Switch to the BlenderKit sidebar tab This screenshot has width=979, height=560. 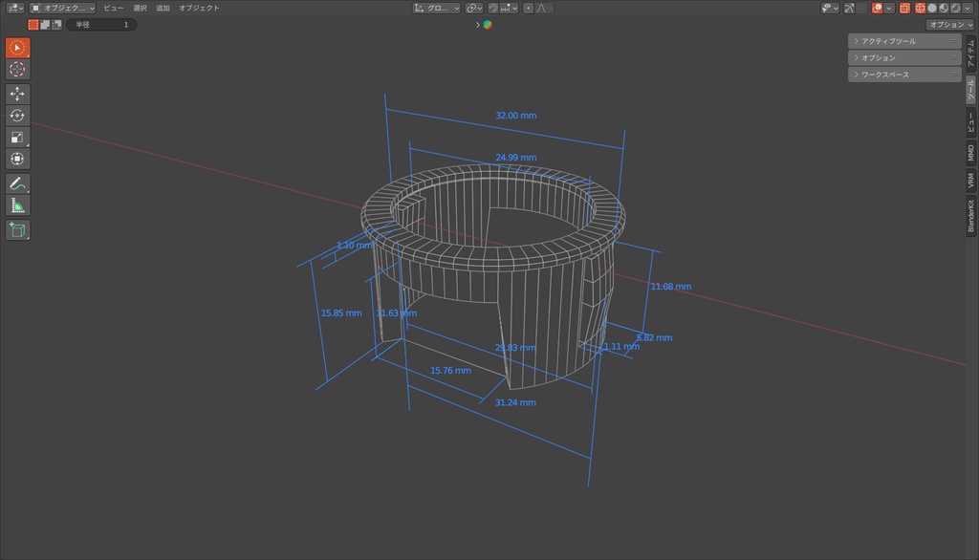[971, 216]
